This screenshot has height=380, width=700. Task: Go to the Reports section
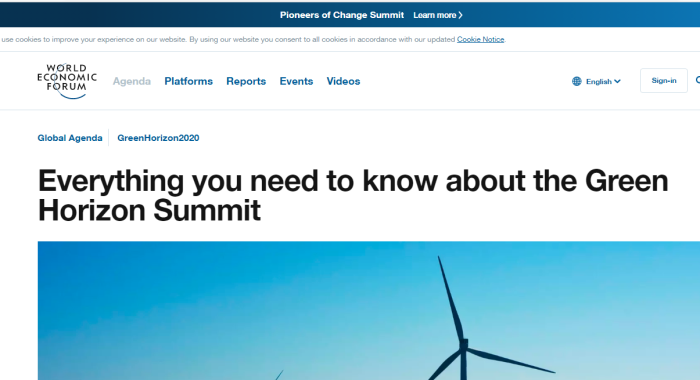pyautogui.click(x=246, y=81)
